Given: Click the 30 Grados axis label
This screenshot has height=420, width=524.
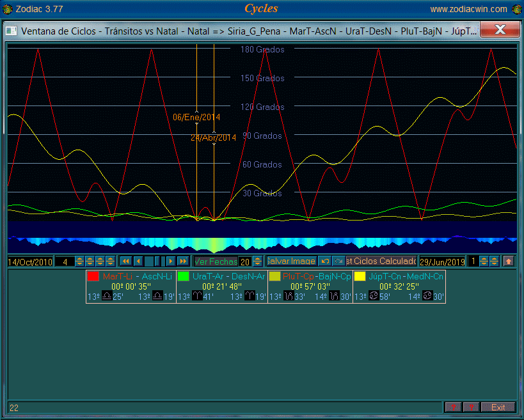Looking at the screenshot, I should tap(262, 193).
